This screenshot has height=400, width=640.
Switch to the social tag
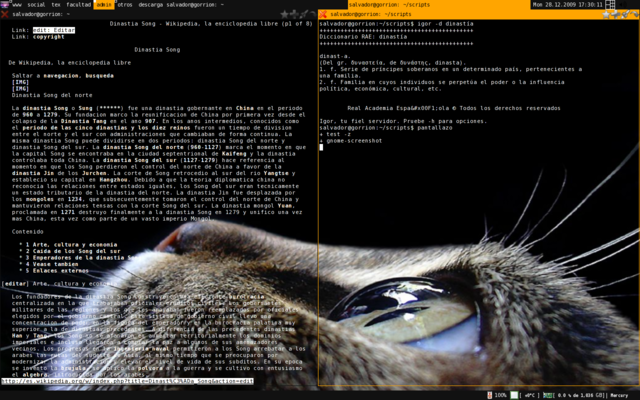(36, 5)
